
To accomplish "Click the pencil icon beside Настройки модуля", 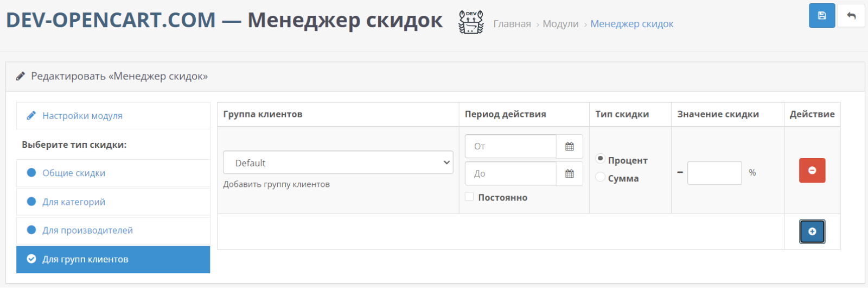I will (31, 116).
